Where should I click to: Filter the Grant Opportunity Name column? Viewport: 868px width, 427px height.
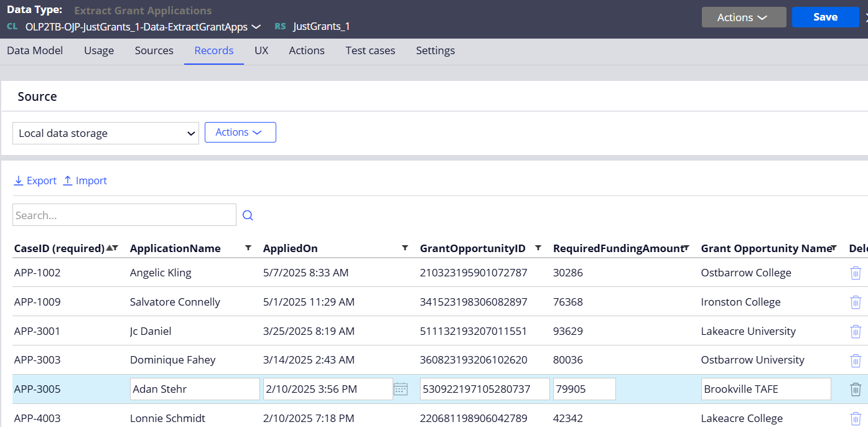(x=834, y=248)
